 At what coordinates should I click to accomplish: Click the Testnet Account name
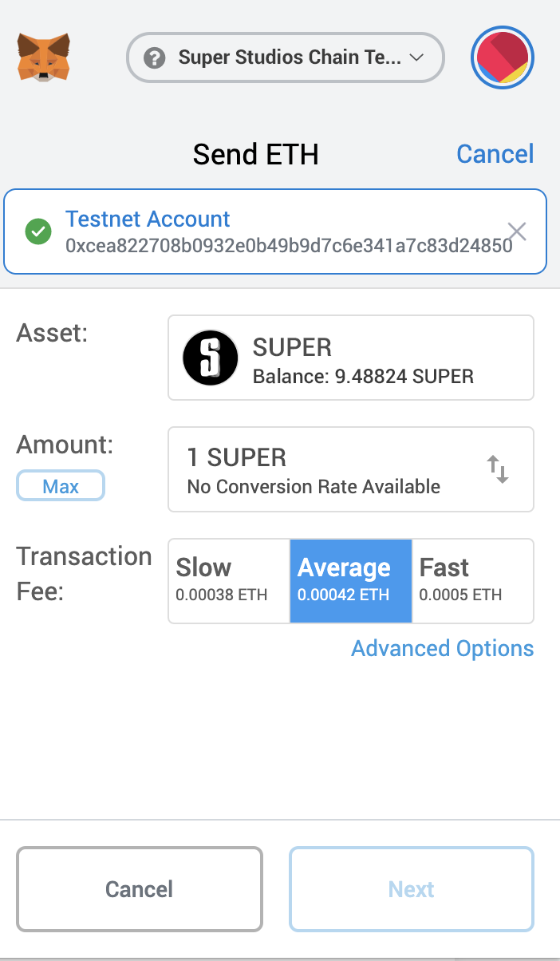pos(148,219)
